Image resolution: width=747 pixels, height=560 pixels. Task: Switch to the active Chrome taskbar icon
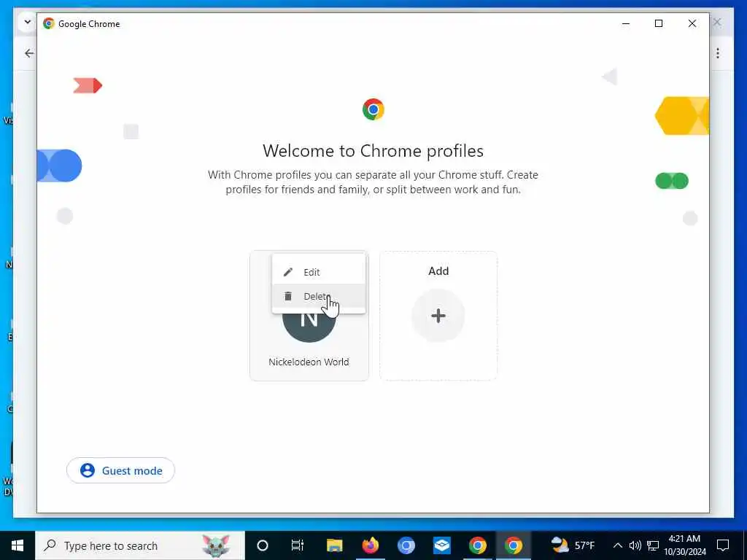pyautogui.click(x=513, y=545)
